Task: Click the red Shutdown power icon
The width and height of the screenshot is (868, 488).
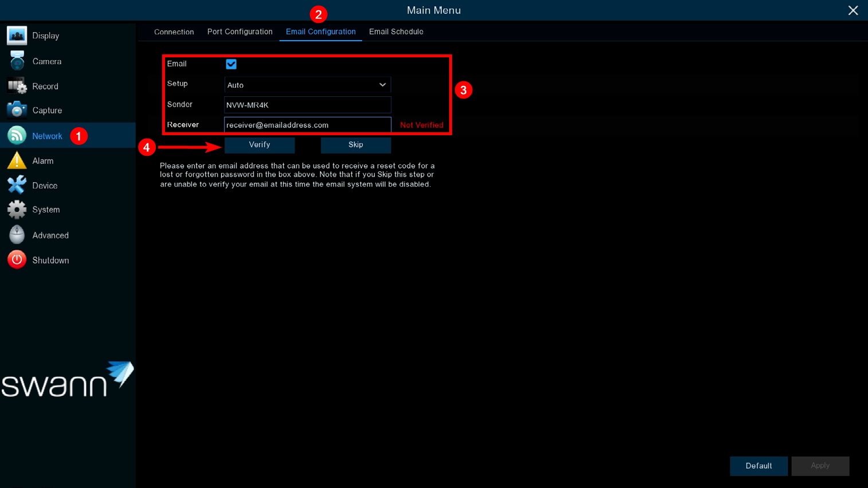Action: (x=17, y=260)
